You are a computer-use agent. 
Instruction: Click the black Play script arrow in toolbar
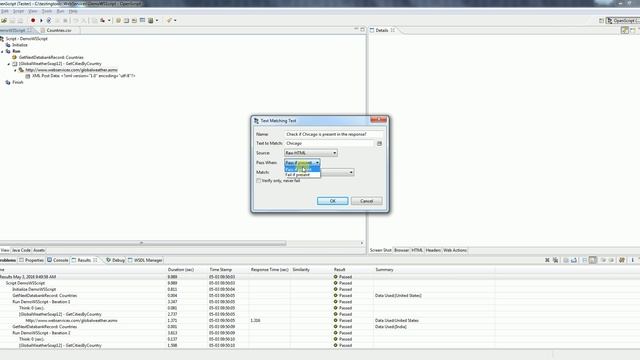pos(41,20)
